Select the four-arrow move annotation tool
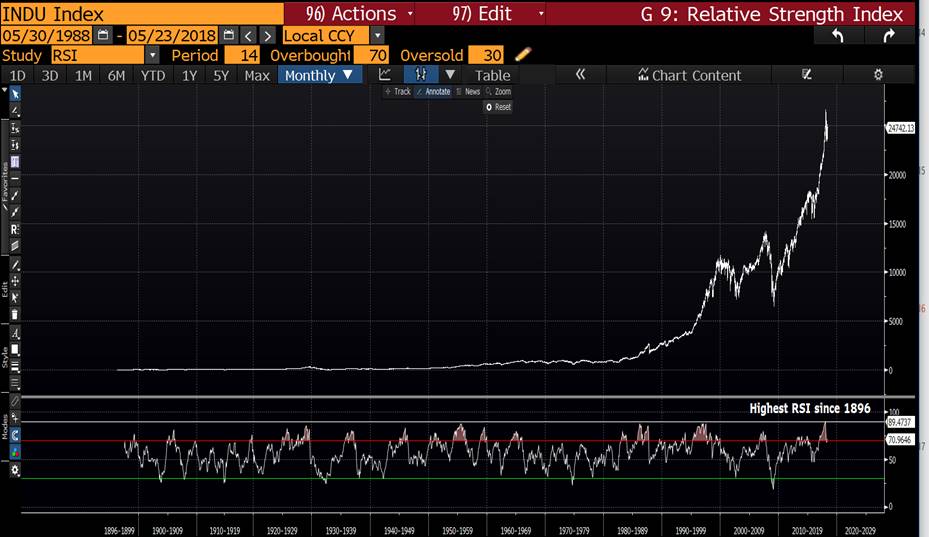Viewport: 929px width, 537px height. [15, 281]
